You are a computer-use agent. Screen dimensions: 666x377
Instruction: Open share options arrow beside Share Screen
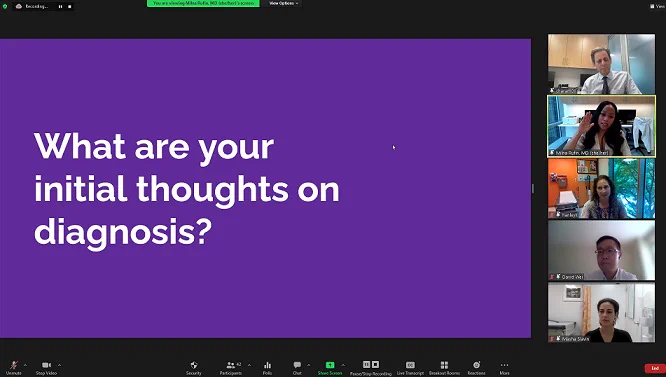[x=343, y=365]
